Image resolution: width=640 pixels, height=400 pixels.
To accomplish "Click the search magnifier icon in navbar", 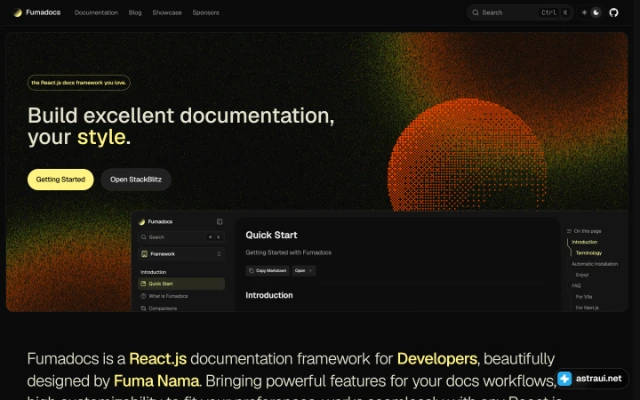I will pyautogui.click(x=476, y=13).
